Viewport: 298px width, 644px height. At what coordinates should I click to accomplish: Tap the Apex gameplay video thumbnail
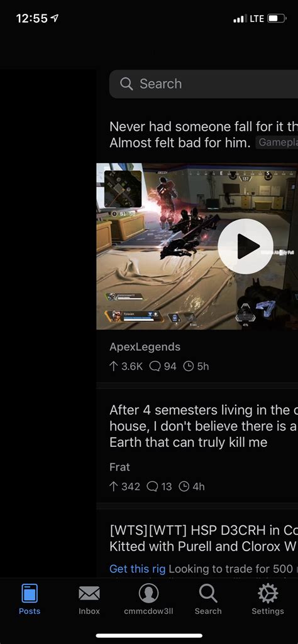click(197, 246)
